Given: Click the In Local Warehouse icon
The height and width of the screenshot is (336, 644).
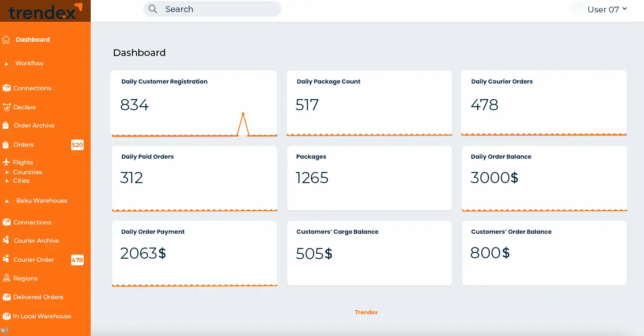Looking at the screenshot, I should click(6, 316).
